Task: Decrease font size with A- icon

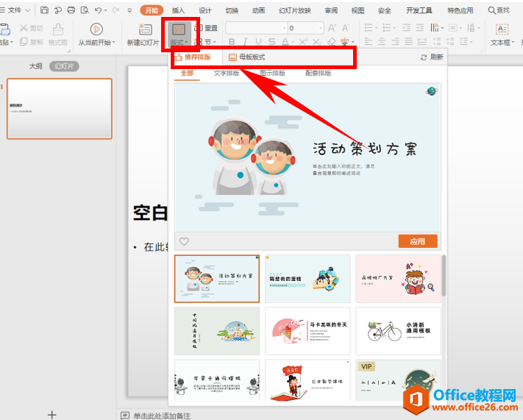Action: pyautogui.click(x=346, y=28)
